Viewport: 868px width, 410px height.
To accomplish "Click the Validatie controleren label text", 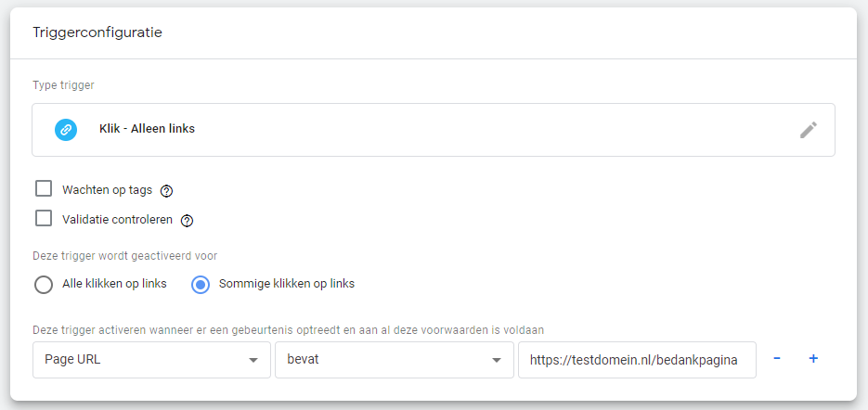I will click(x=116, y=220).
